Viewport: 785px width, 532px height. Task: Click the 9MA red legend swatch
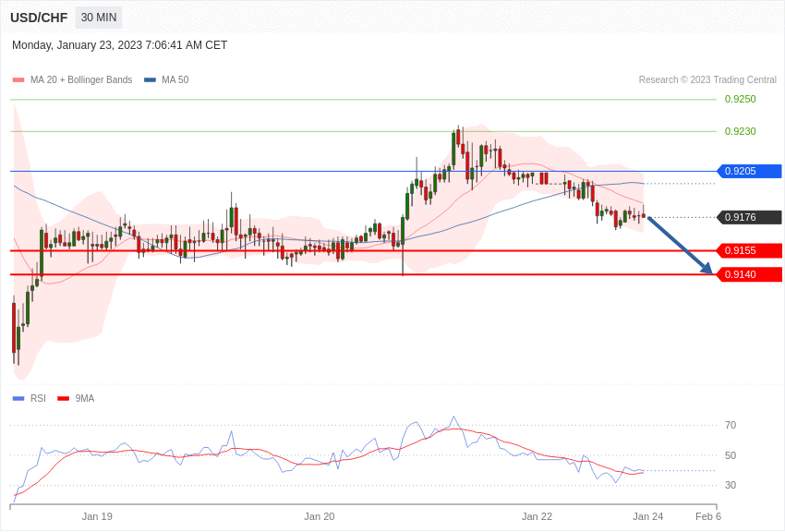[x=64, y=398]
